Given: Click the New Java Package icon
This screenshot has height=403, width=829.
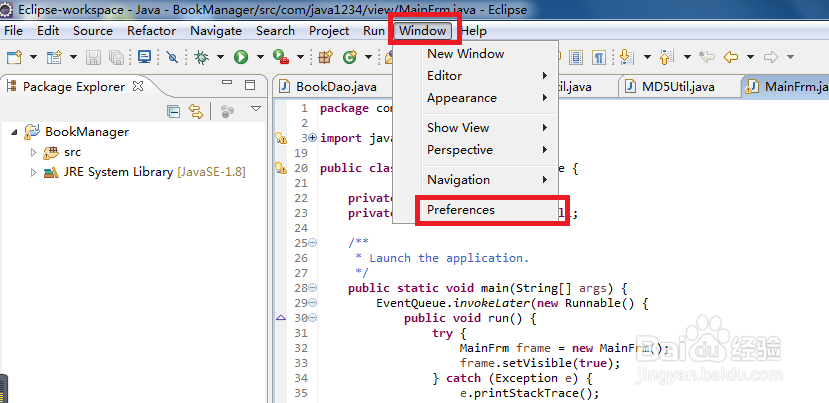Looking at the screenshot, I should (x=325, y=57).
